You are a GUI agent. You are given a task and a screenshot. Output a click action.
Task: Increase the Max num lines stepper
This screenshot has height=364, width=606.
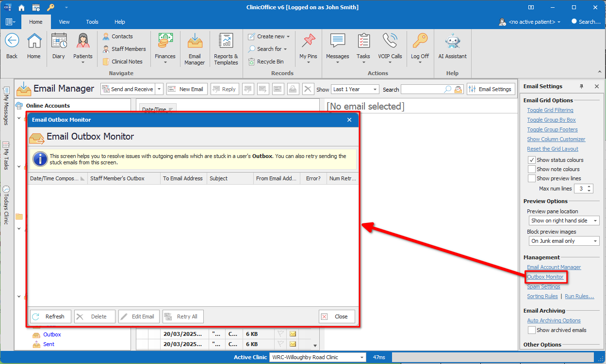[x=589, y=187]
